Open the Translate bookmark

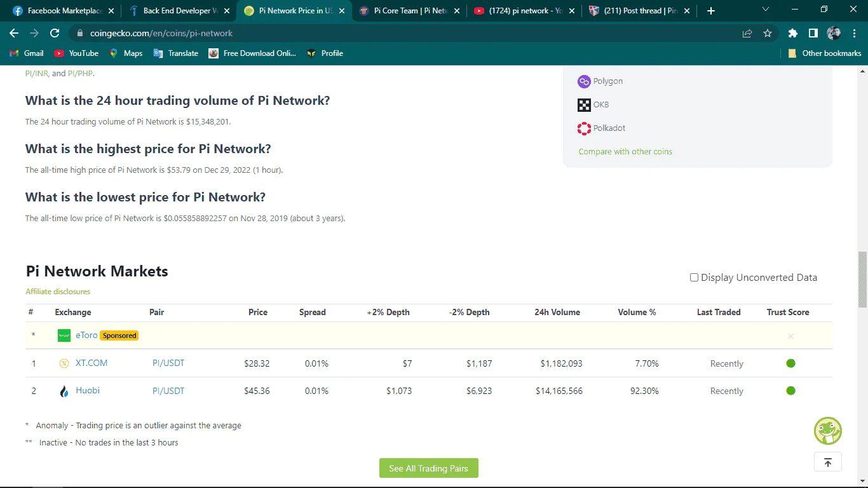click(x=176, y=53)
